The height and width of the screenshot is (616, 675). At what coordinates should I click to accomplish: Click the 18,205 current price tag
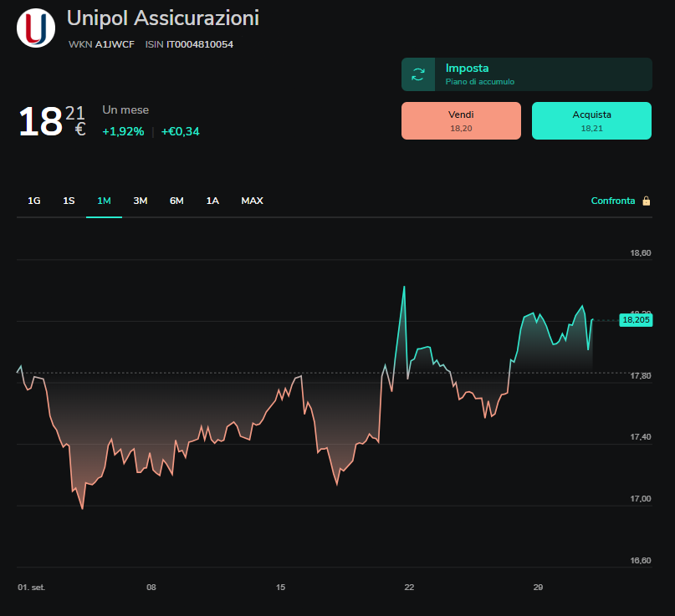pyautogui.click(x=636, y=320)
